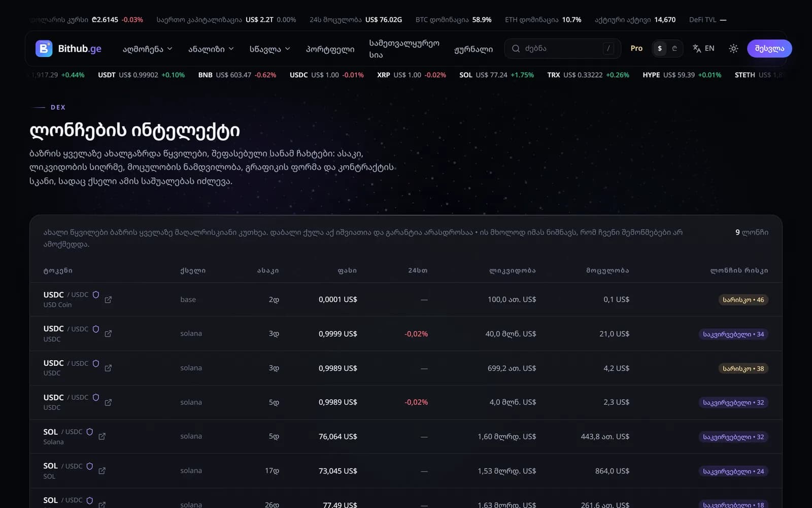This screenshot has width=812, height=508.
Task: Click the საკვირვებელი • 32 badge in SOL Solana row
Action: tap(733, 437)
